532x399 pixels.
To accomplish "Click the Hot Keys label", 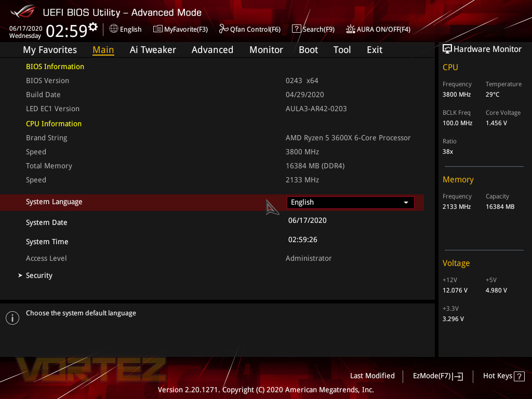I will tap(497, 376).
